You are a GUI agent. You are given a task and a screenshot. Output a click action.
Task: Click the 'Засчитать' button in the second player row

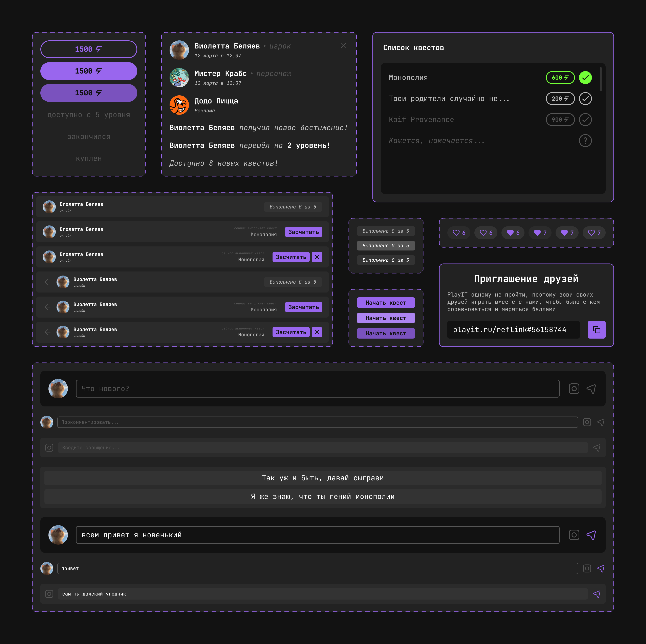(x=303, y=232)
